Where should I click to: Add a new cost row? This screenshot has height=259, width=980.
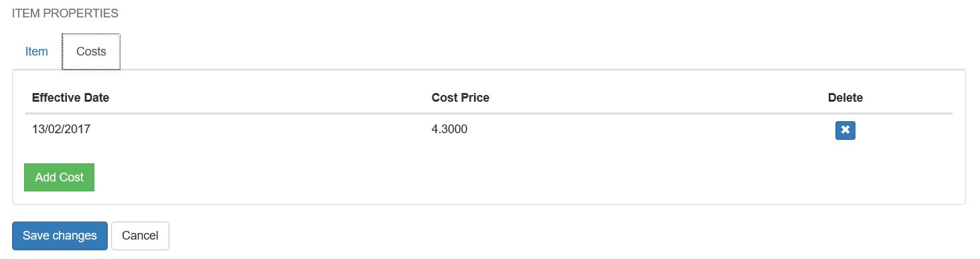60,177
